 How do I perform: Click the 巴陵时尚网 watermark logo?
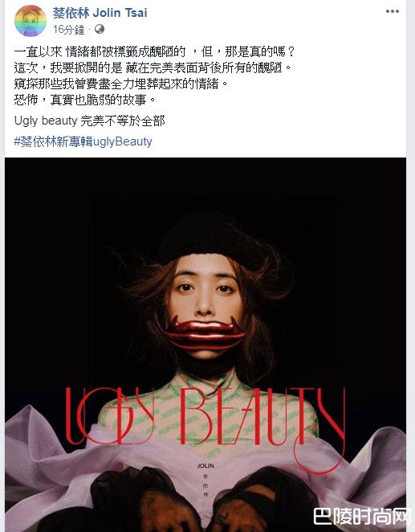click(x=363, y=517)
